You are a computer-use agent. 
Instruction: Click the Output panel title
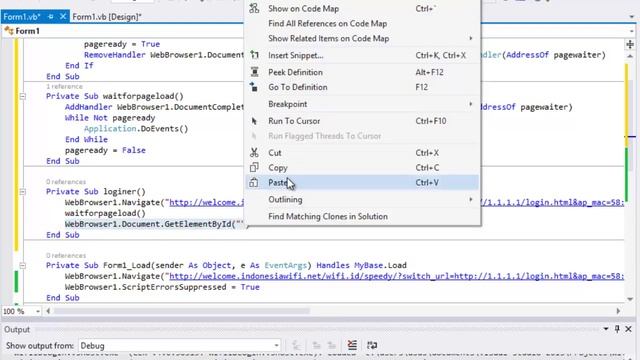17,329
